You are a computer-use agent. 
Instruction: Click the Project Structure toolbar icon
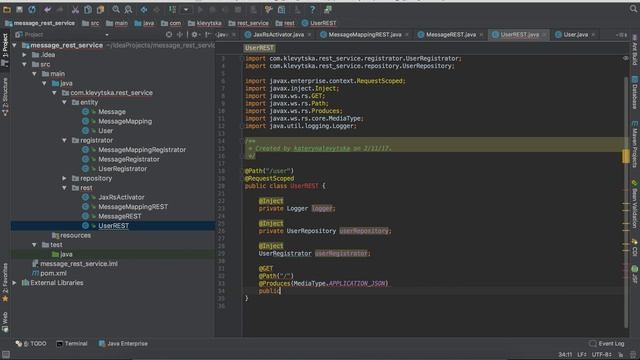[x=282, y=9]
